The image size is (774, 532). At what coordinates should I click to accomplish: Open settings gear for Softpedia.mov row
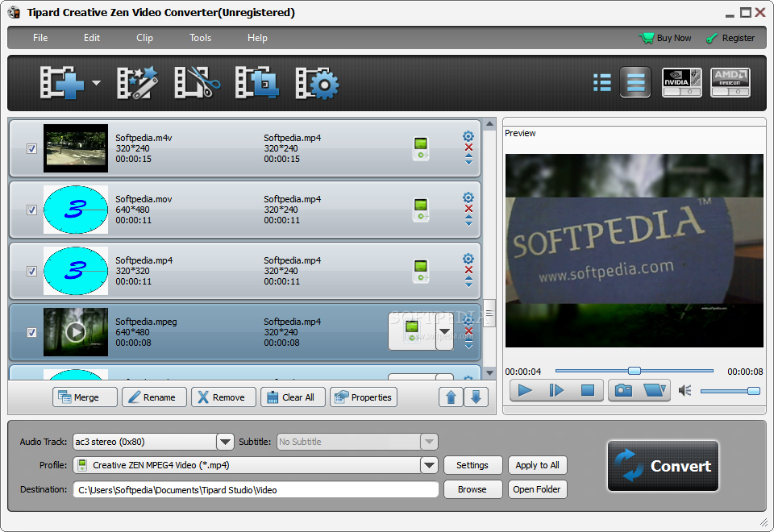[x=468, y=197]
